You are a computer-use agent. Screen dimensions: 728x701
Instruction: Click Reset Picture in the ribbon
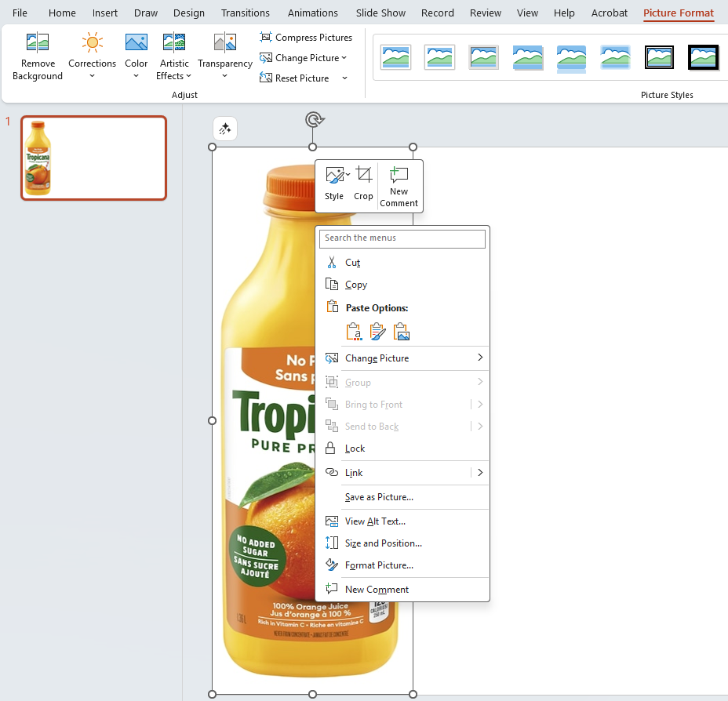[x=294, y=78]
